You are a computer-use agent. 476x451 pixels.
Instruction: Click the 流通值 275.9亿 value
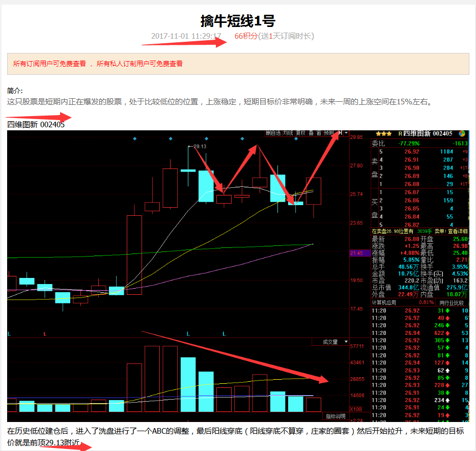click(x=457, y=288)
